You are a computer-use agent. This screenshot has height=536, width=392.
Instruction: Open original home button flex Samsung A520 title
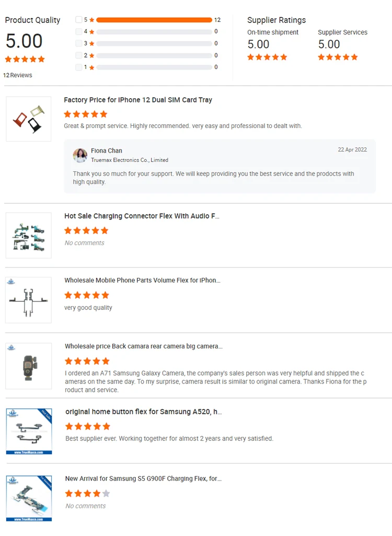pyautogui.click(x=143, y=412)
